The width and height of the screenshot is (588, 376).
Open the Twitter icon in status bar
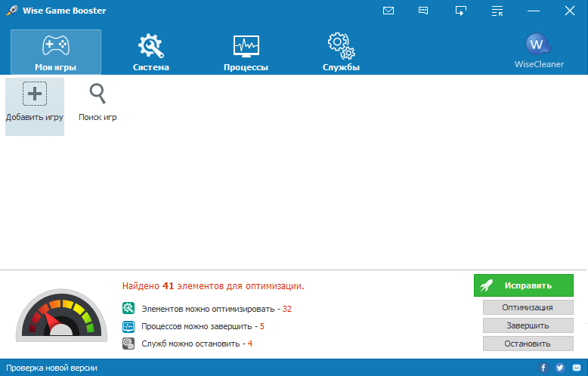560,368
